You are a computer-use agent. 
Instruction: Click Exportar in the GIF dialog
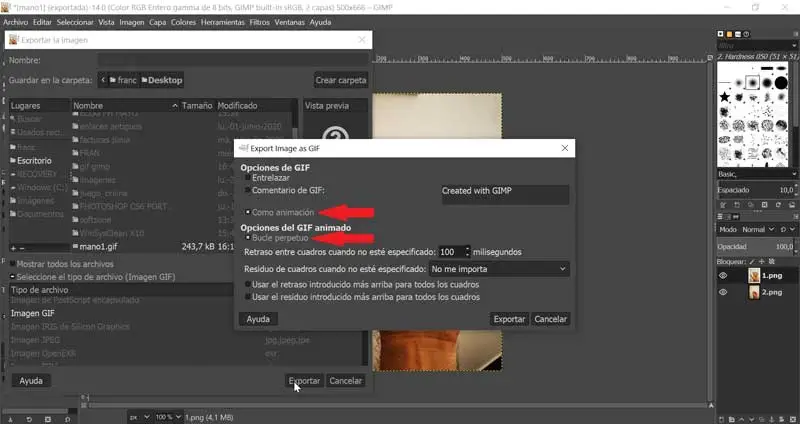[509, 319]
